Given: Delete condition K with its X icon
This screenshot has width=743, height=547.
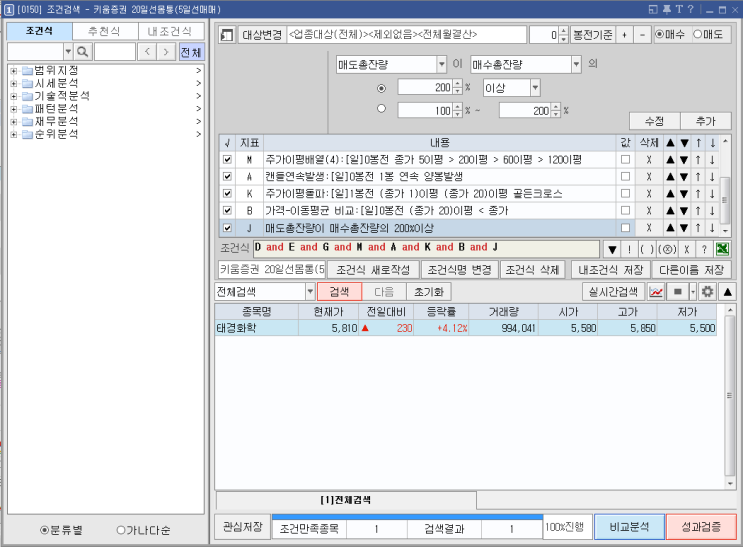Looking at the screenshot, I should click(x=649, y=193).
